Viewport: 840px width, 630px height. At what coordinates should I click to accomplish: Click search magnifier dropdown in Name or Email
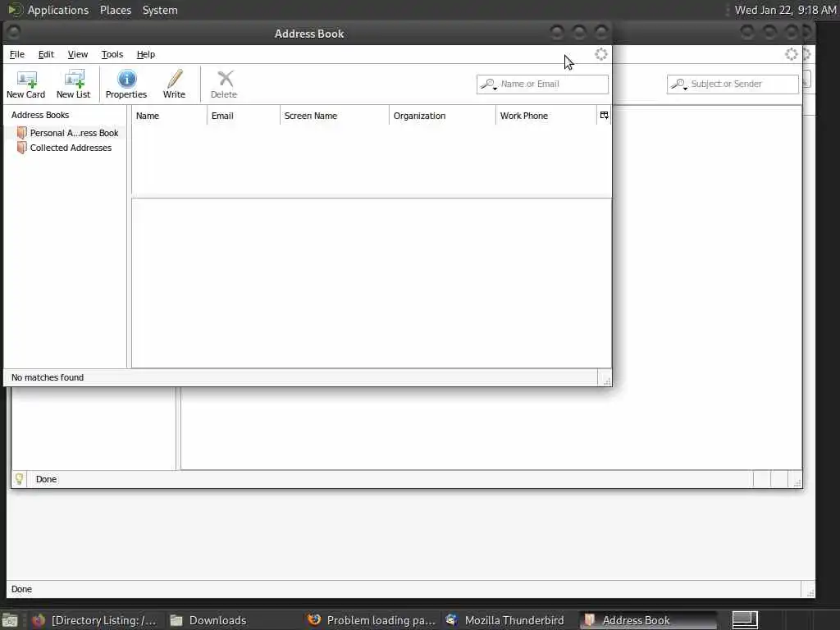(489, 84)
